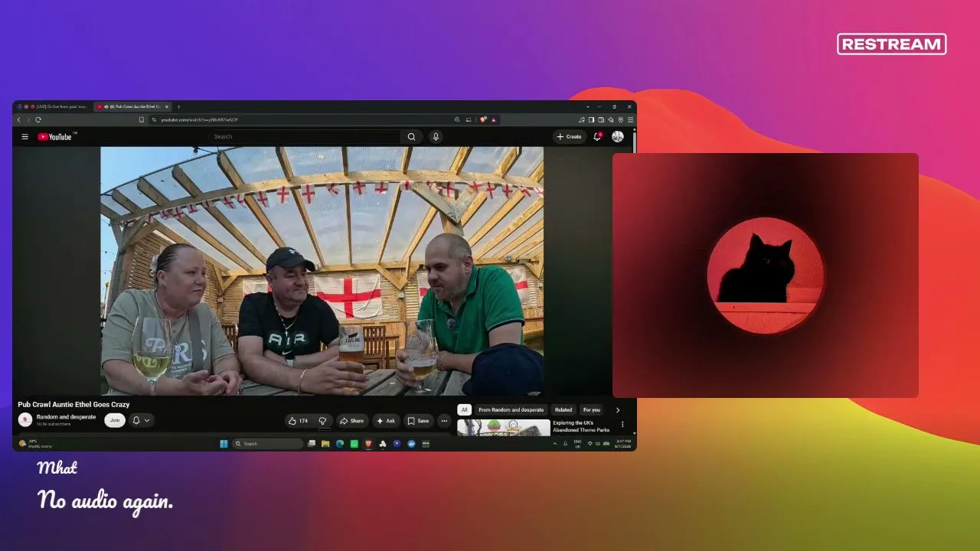
Task: Join the Random and desperate channel
Action: 115,420
